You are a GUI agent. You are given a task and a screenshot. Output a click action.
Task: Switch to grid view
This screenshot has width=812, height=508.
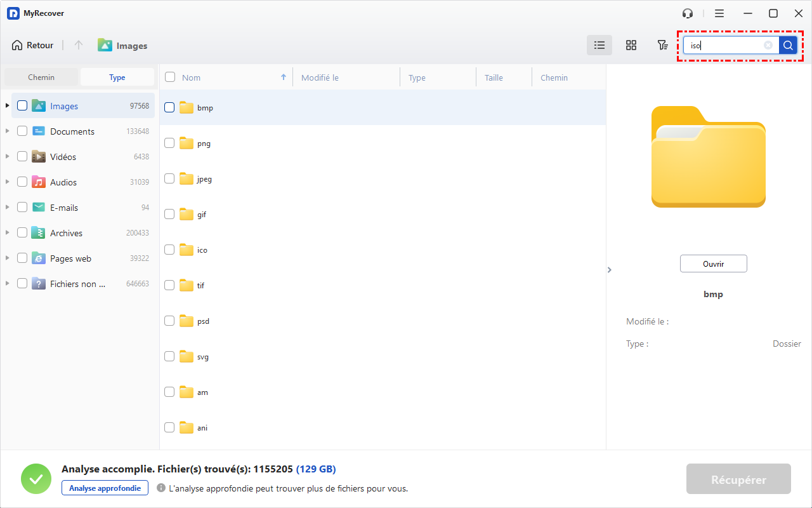(x=631, y=45)
